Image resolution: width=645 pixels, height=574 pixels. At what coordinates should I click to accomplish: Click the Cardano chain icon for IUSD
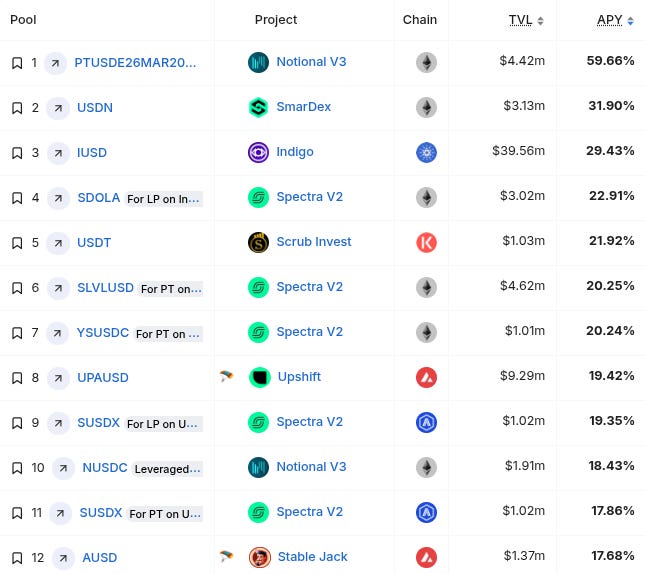click(x=426, y=153)
